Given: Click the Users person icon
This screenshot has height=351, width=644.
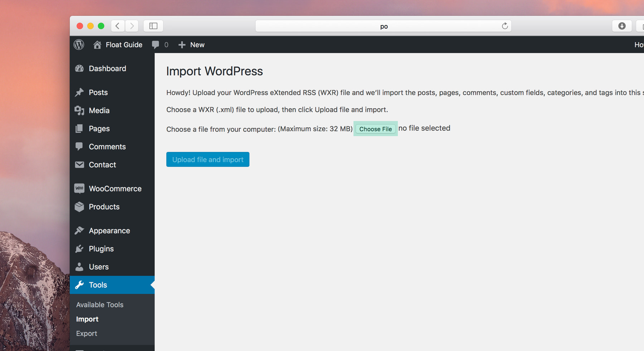Looking at the screenshot, I should point(79,267).
